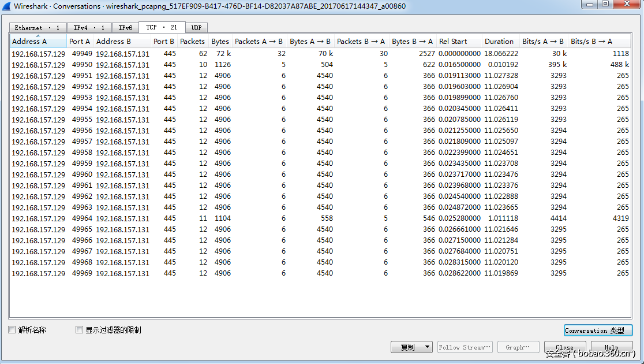Viewport: 644px width, 364px height.
Task: Click the Rel Start column header
Action: pos(453,42)
